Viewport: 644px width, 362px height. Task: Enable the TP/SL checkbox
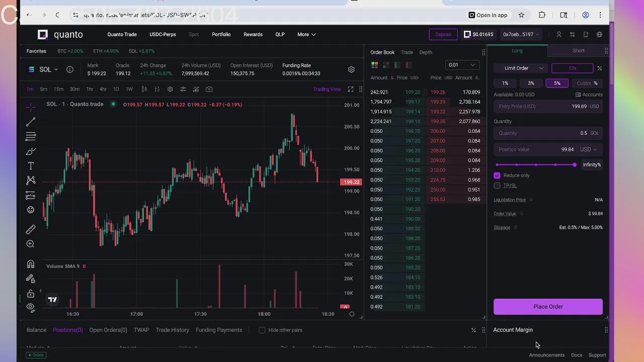click(497, 186)
